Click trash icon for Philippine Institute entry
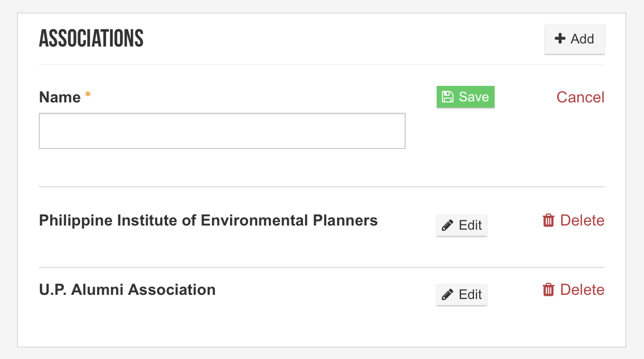The width and height of the screenshot is (644, 359). 548,220
